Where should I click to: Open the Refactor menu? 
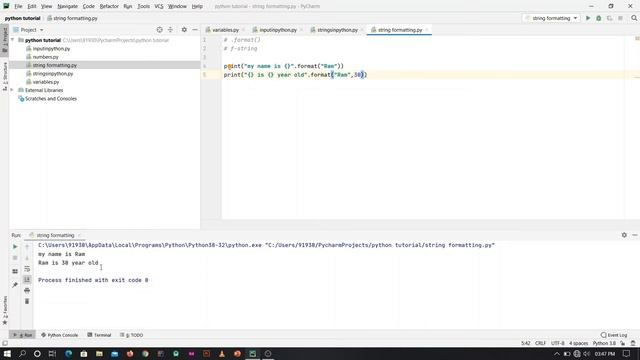click(109, 7)
